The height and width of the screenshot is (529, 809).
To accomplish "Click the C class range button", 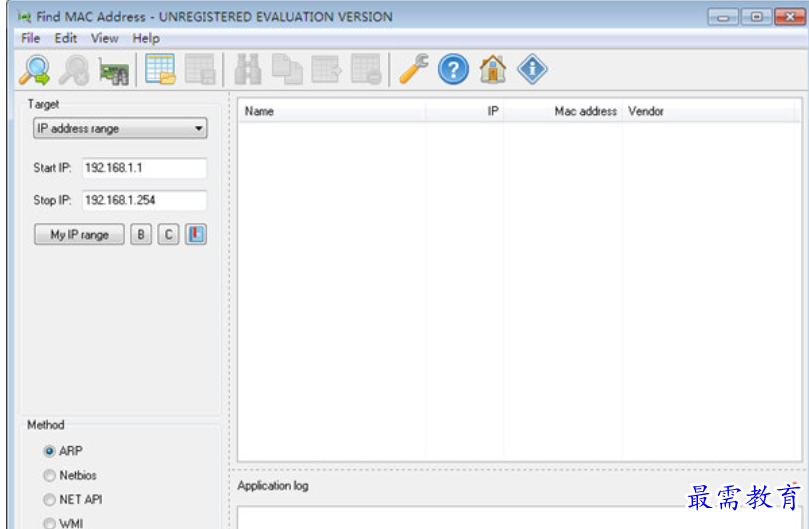I will point(168,234).
